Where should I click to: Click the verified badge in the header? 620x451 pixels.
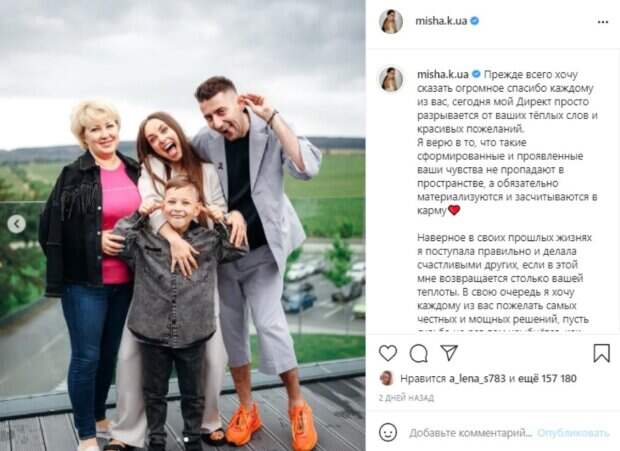coord(475,21)
